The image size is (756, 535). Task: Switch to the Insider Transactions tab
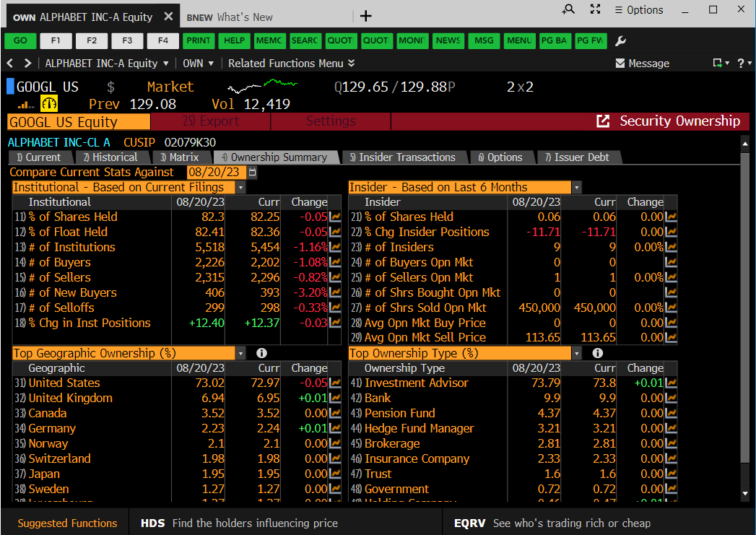402,157
